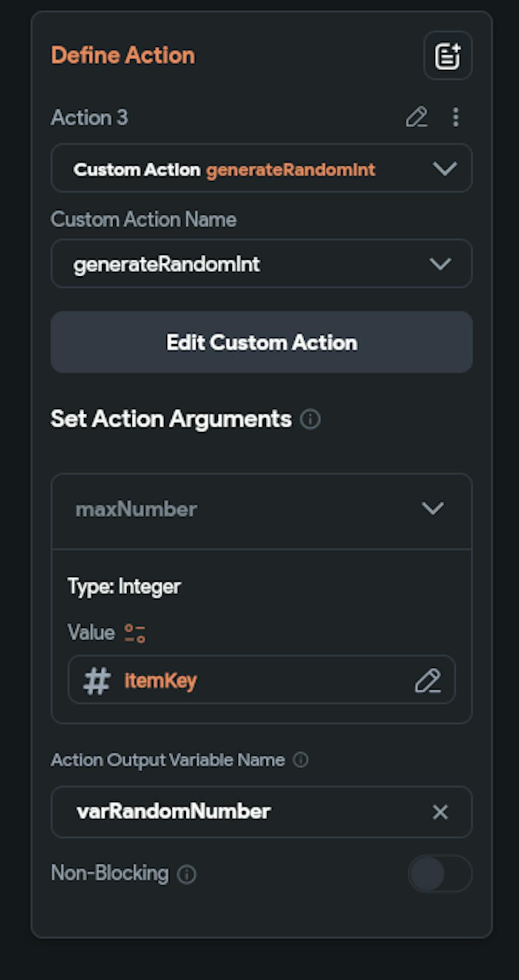Enable the Non-Blocking toggle switch

pyautogui.click(x=440, y=874)
